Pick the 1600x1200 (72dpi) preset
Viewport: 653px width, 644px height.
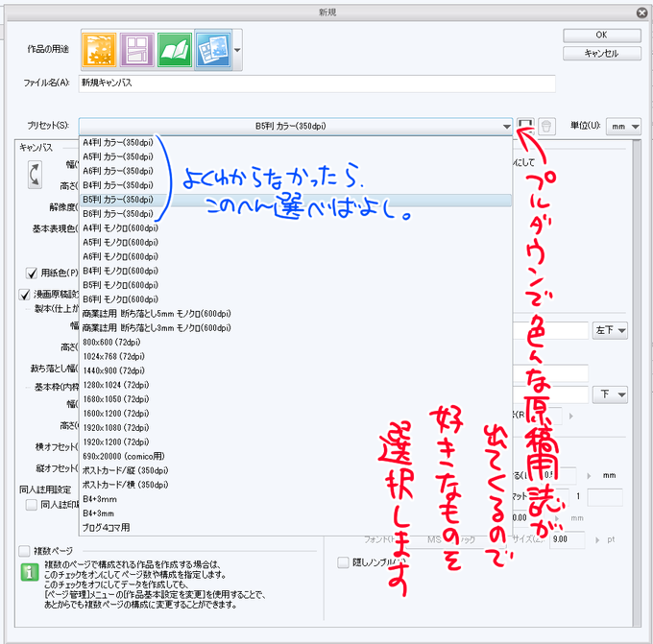(x=296, y=414)
